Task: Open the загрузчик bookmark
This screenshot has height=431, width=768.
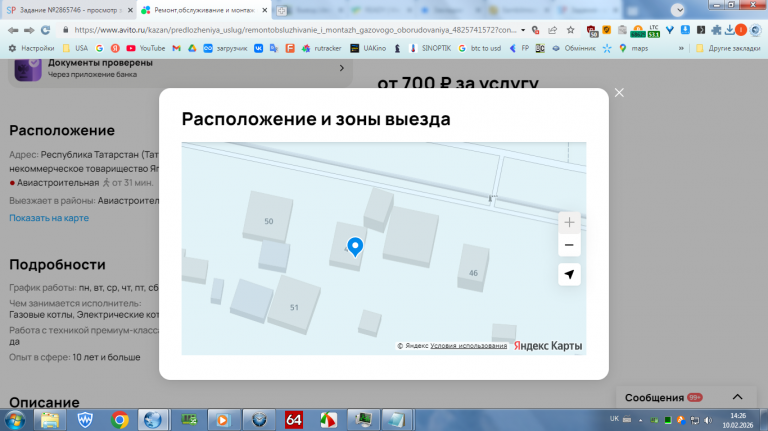Action: click(225, 48)
